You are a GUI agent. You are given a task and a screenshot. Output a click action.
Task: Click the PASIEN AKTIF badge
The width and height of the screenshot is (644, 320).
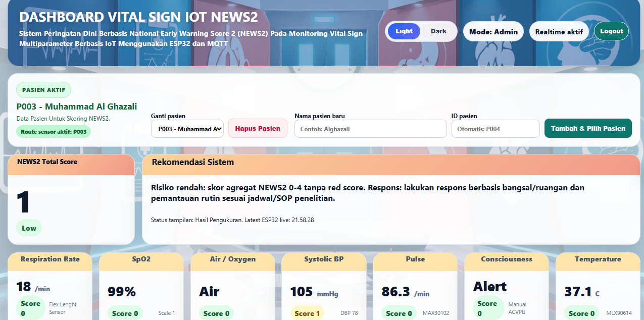click(44, 90)
